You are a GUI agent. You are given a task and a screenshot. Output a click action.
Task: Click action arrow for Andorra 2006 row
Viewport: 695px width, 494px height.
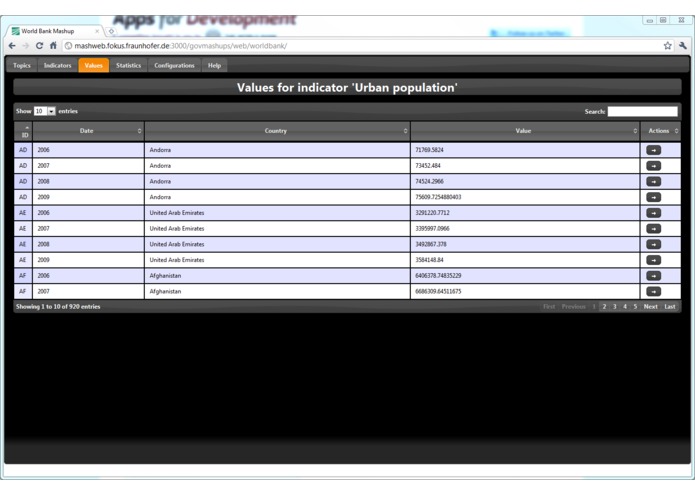653,150
